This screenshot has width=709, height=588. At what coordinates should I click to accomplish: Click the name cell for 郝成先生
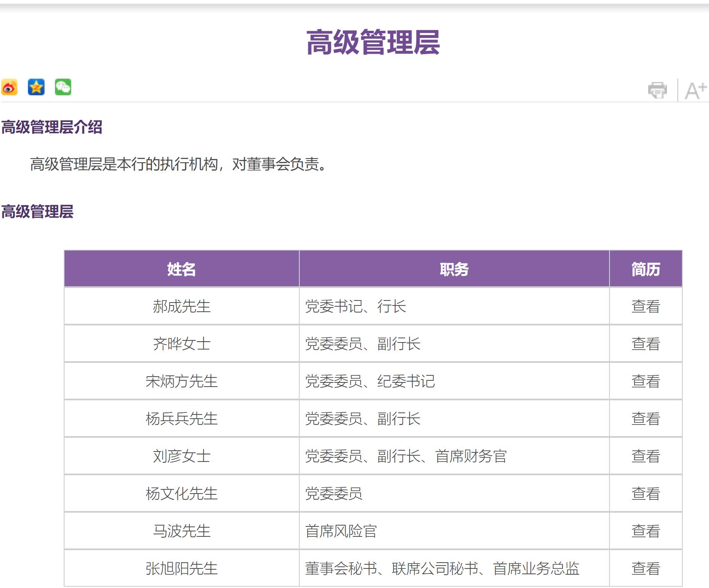[181, 307]
